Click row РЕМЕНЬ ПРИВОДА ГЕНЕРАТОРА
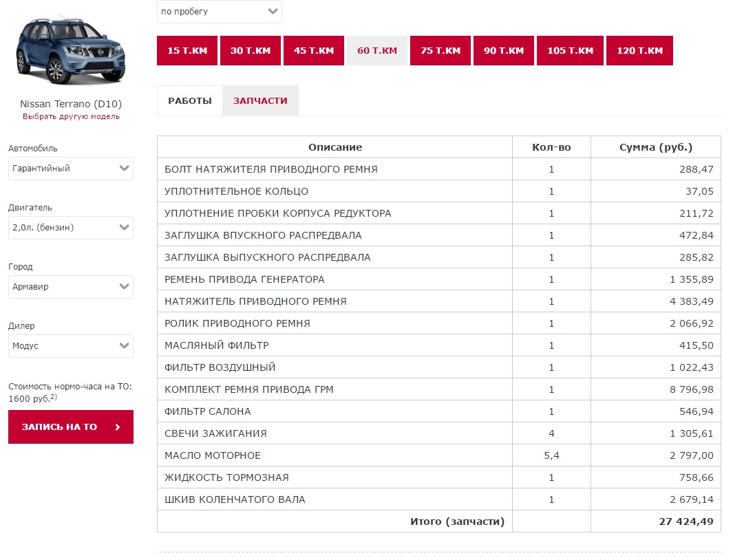Image resolution: width=733 pixels, height=560 pixels. click(439, 279)
